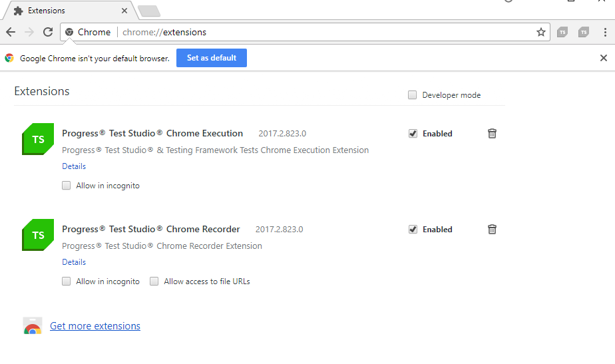Follow the Get more extensions link

(x=95, y=326)
